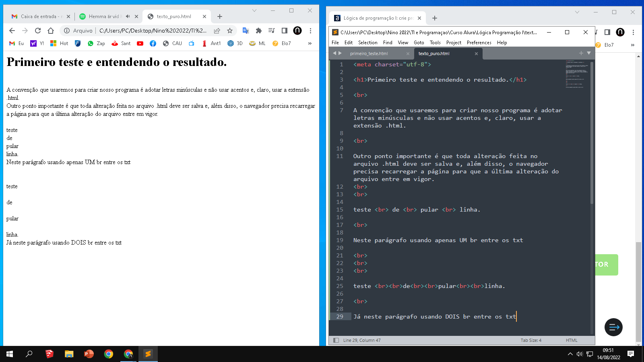Screen dimensions: 644x362
Task: Open PowerPoint from taskbar
Action: [x=89, y=354]
